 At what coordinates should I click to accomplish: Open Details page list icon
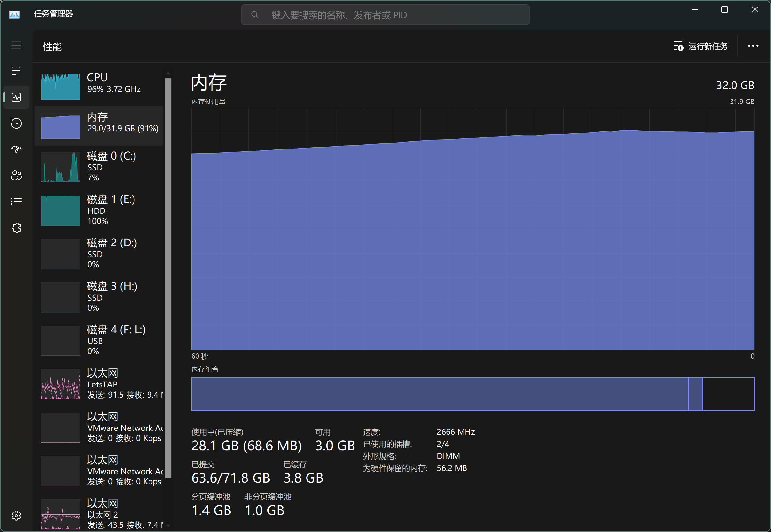pos(16,201)
